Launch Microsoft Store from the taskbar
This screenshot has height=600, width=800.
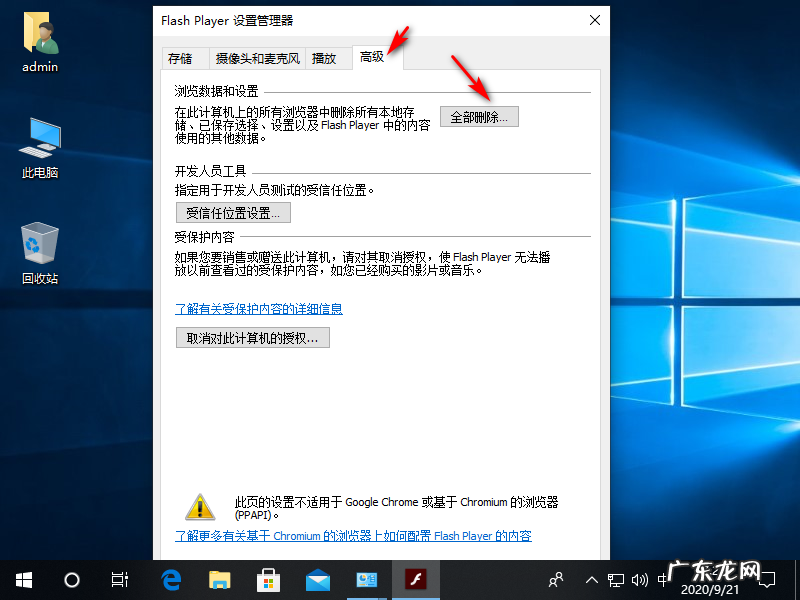[x=268, y=579]
